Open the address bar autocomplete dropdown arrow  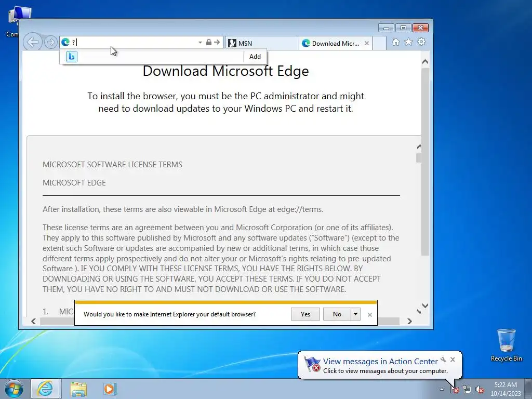(x=200, y=43)
